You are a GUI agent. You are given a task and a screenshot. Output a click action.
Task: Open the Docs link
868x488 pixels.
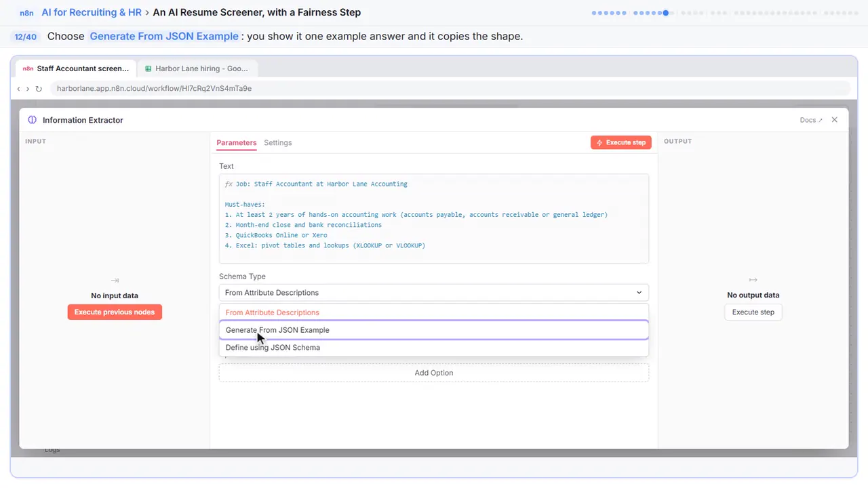(811, 120)
